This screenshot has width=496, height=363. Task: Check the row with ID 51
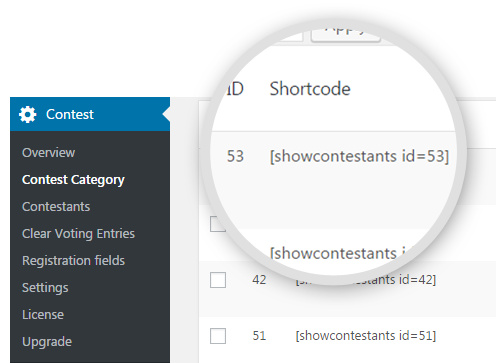tap(218, 336)
